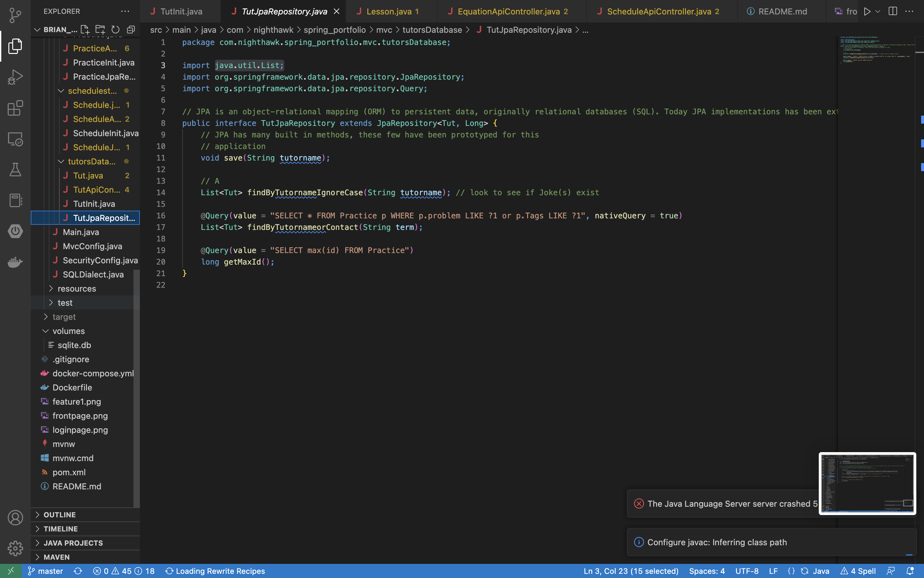Click the screenshot preview thumbnail
Viewport: 924px width, 578px height.
pos(867,484)
